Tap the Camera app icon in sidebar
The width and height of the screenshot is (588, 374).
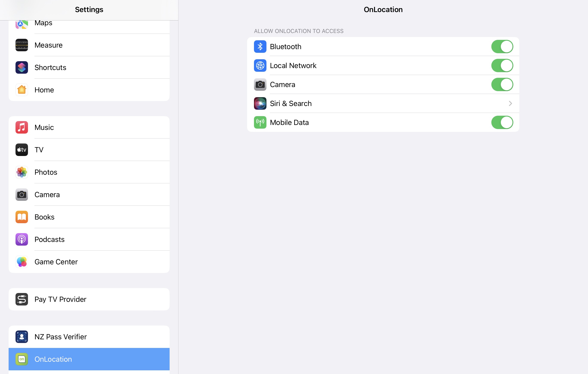22,195
